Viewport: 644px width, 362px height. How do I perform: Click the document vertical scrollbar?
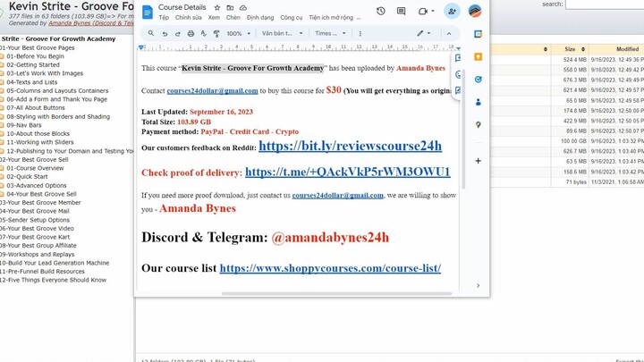463,129
